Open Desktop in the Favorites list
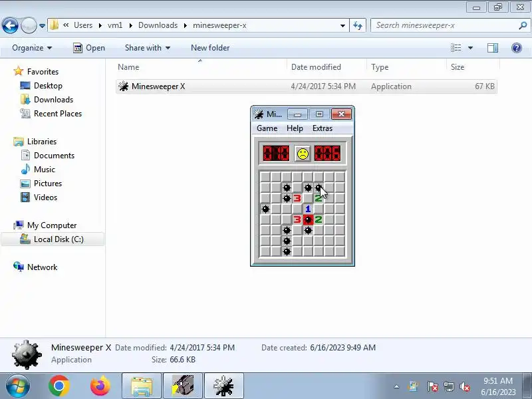This screenshot has height=399, width=532. click(48, 86)
